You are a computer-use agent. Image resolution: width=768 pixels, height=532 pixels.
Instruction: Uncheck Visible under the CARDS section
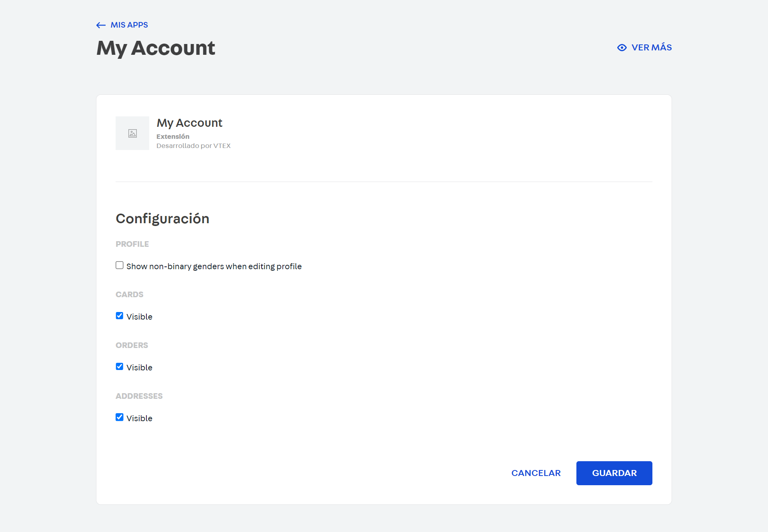pyautogui.click(x=119, y=316)
